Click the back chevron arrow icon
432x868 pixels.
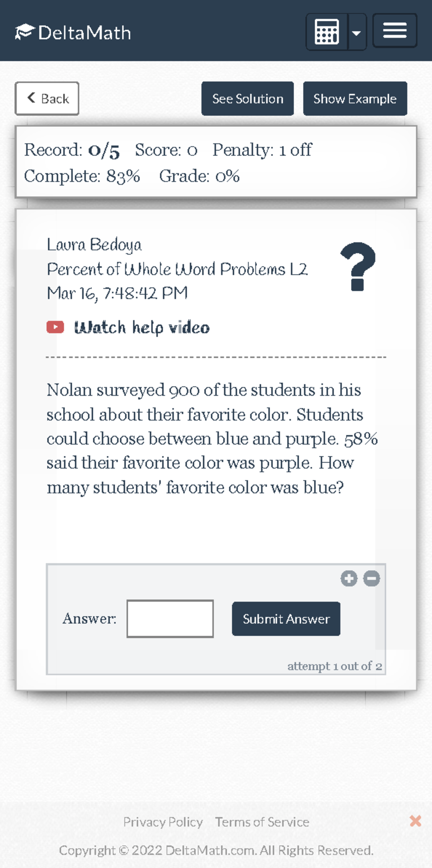31,98
